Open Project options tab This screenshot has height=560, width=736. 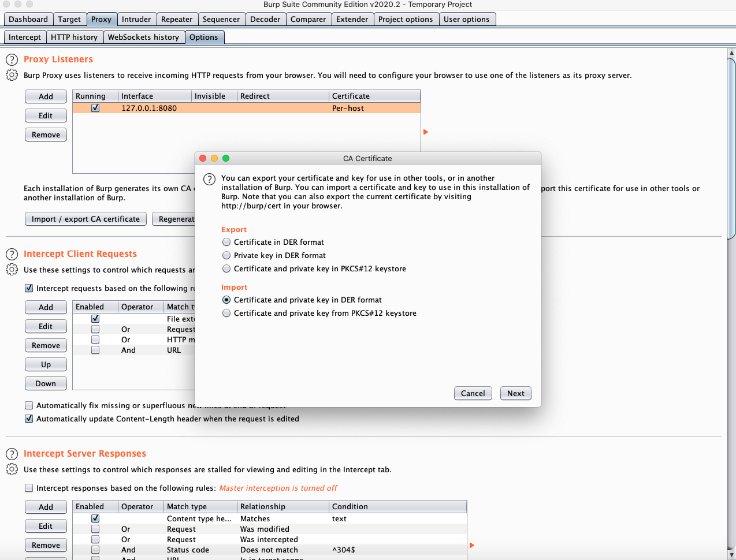[x=406, y=19]
